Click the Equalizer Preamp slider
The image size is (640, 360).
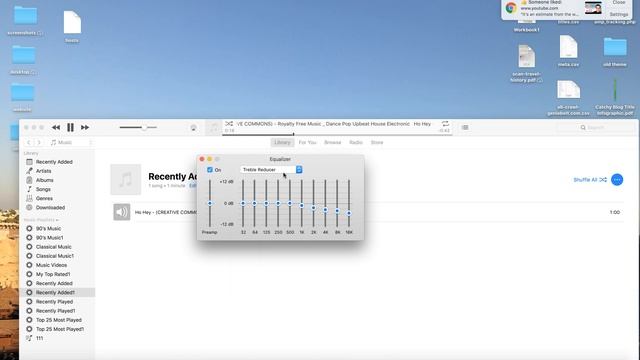coord(210,203)
